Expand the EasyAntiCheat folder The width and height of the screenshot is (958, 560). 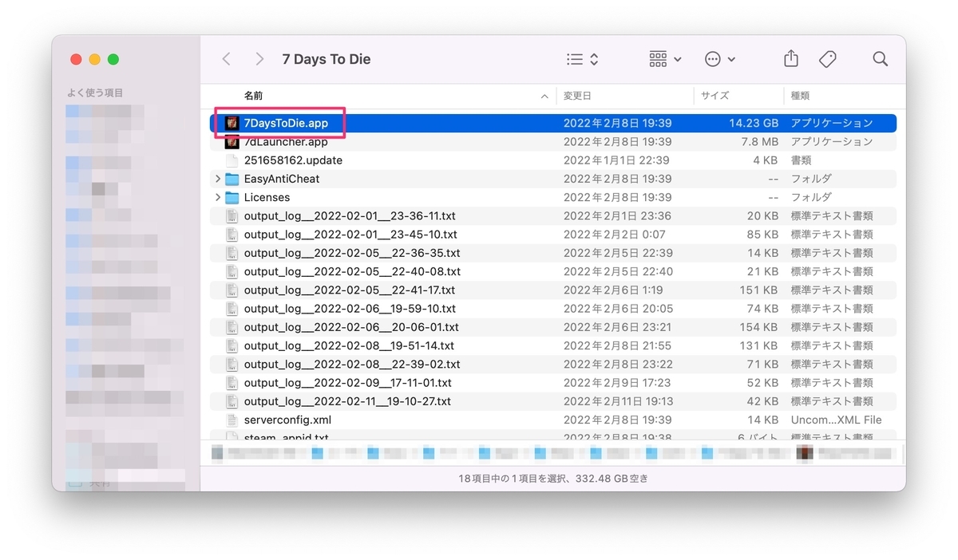[x=218, y=179]
